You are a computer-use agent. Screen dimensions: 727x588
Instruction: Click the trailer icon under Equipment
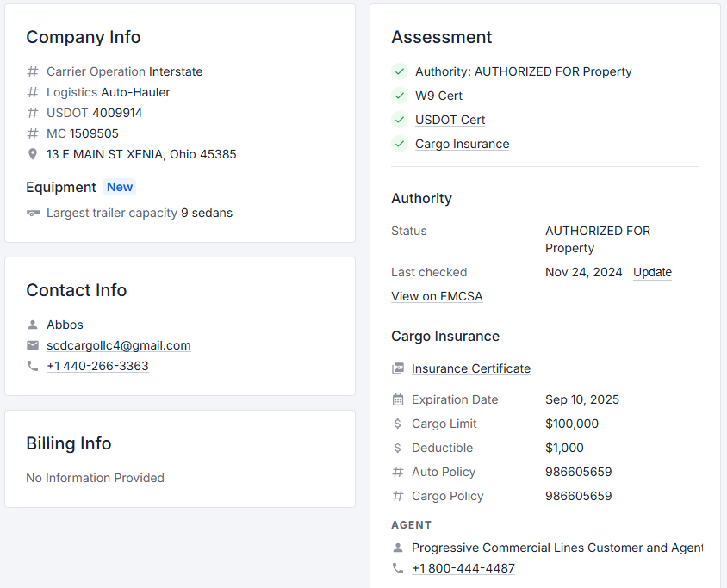click(33, 213)
